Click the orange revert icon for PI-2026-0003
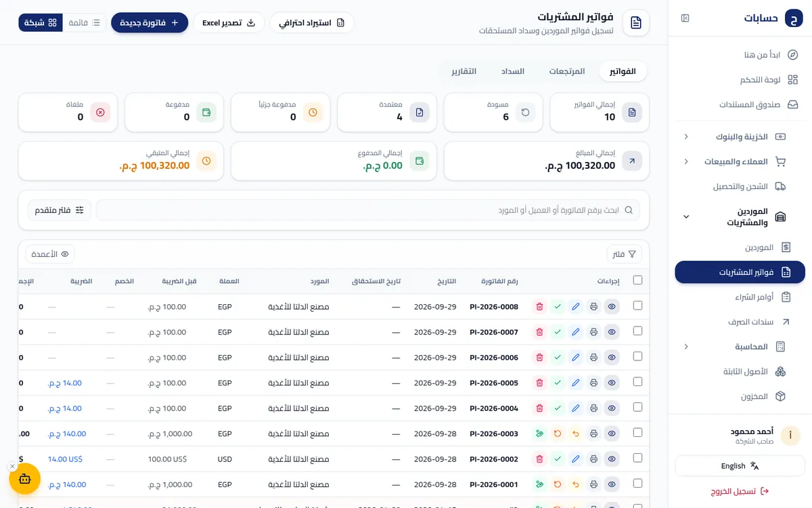The height and width of the screenshot is (508, 812). click(x=558, y=433)
